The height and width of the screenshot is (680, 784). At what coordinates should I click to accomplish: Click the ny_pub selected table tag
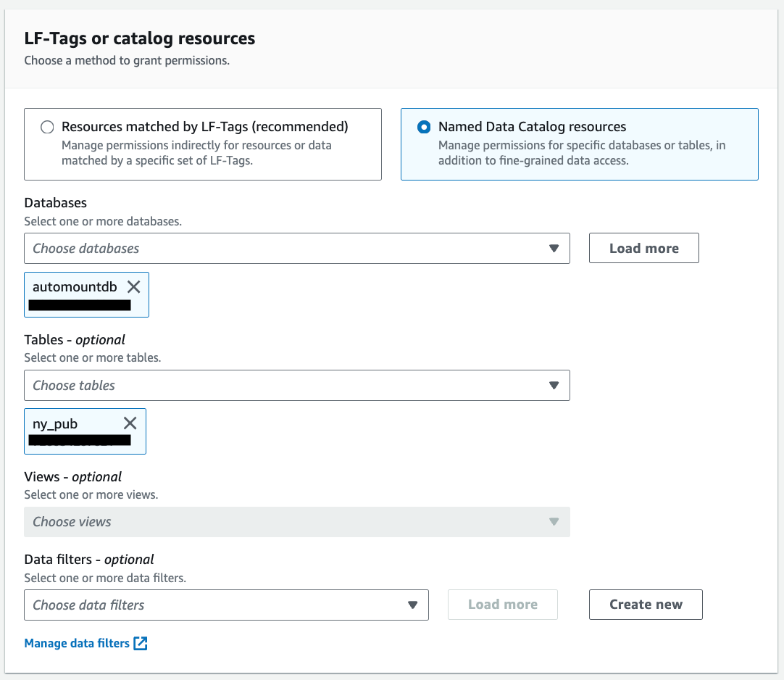coord(55,424)
